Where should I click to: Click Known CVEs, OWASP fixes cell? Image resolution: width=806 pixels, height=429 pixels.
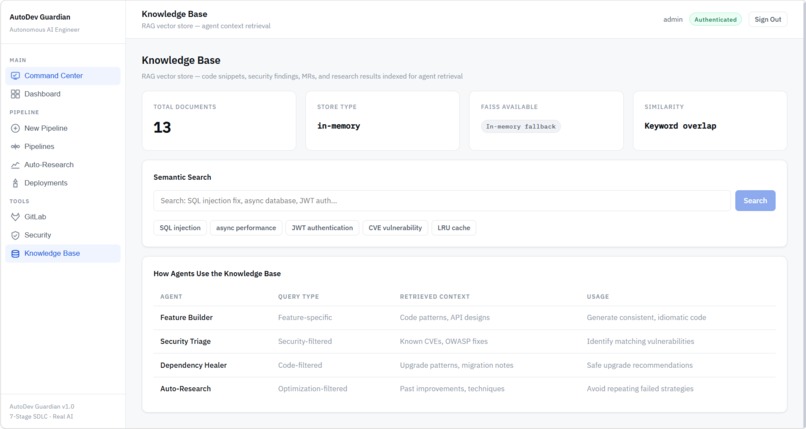tap(444, 341)
